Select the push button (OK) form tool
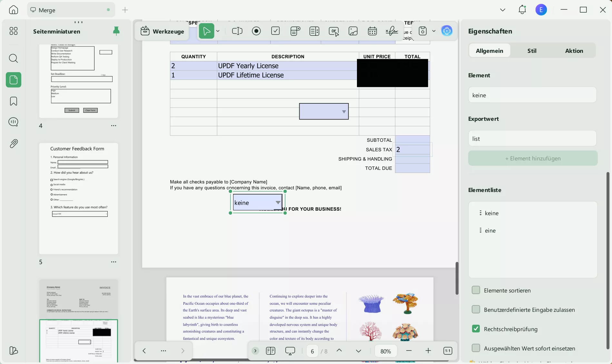 coord(334,31)
